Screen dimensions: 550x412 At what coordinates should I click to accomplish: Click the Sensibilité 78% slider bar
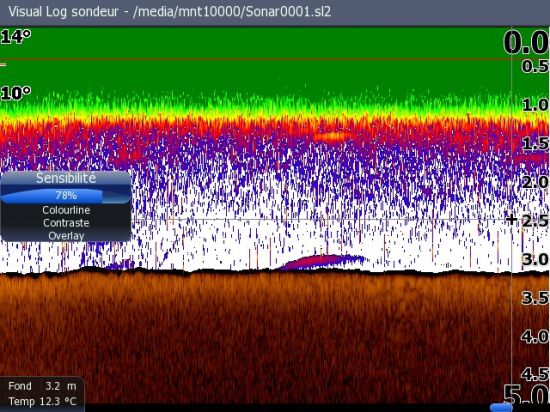tap(66, 196)
